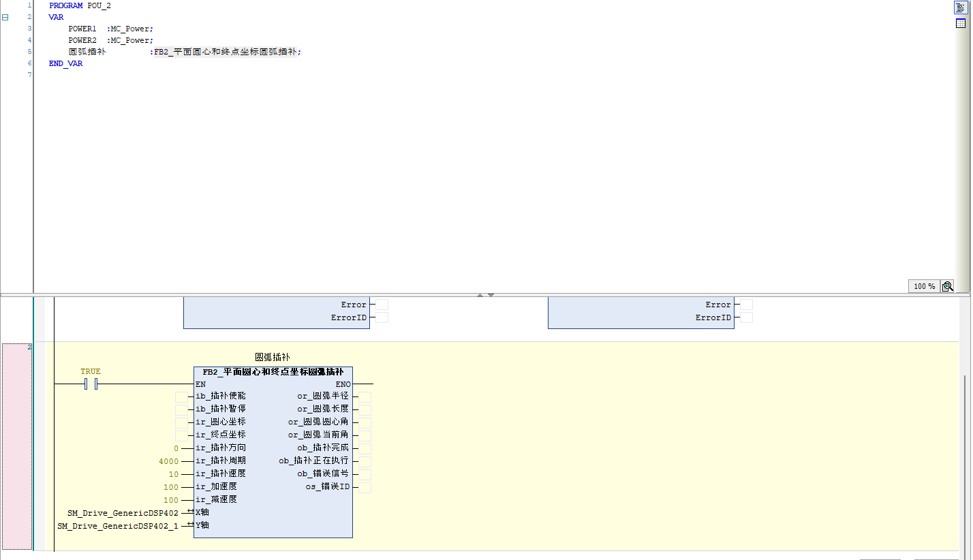This screenshot has width=973, height=560.
Task: Select SM_Drive_GenericDSP402 connected to X轴
Action: pyautogui.click(x=123, y=513)
